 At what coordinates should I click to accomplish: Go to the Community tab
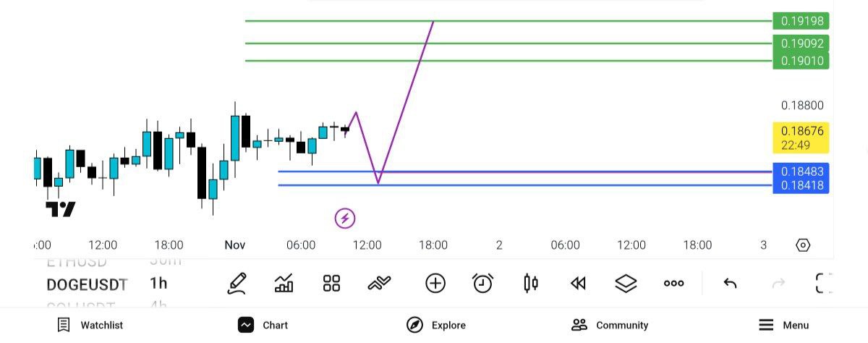610,325
